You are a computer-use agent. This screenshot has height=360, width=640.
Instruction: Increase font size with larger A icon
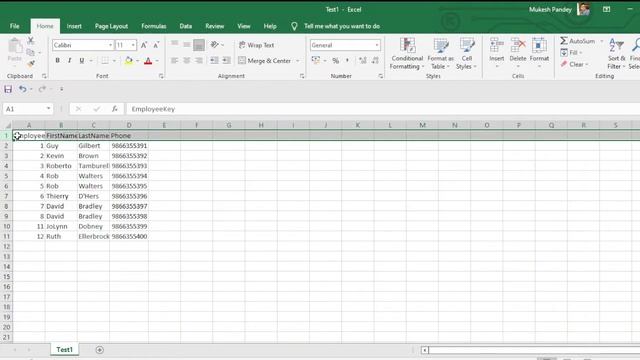coord(144,45)
